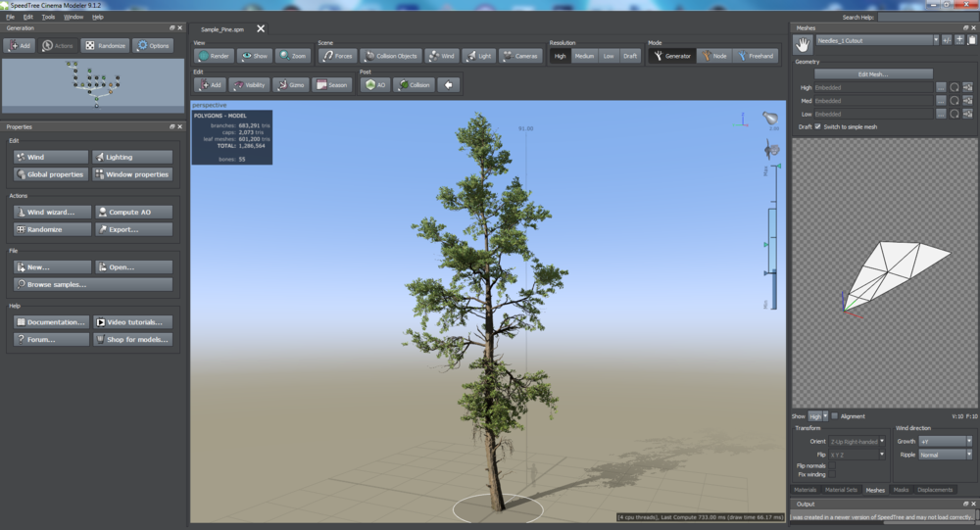Check the Flip normals checkbox
This screenshot has width=980, height=530.
831,465
